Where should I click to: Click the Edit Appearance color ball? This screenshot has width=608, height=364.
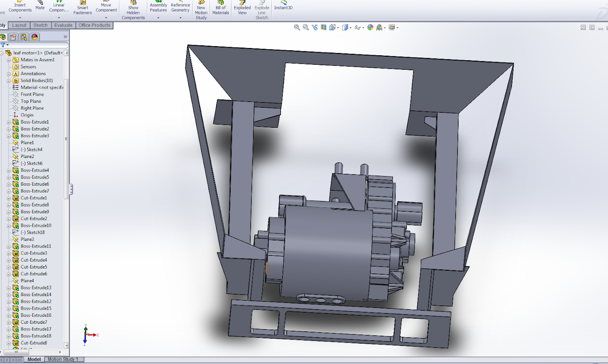click(x=370, y=28)
